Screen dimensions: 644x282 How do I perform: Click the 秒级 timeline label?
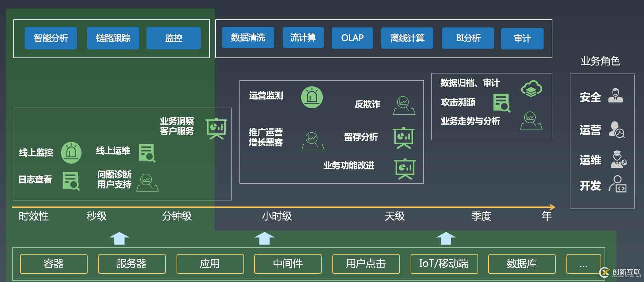(x=97, y=217)
